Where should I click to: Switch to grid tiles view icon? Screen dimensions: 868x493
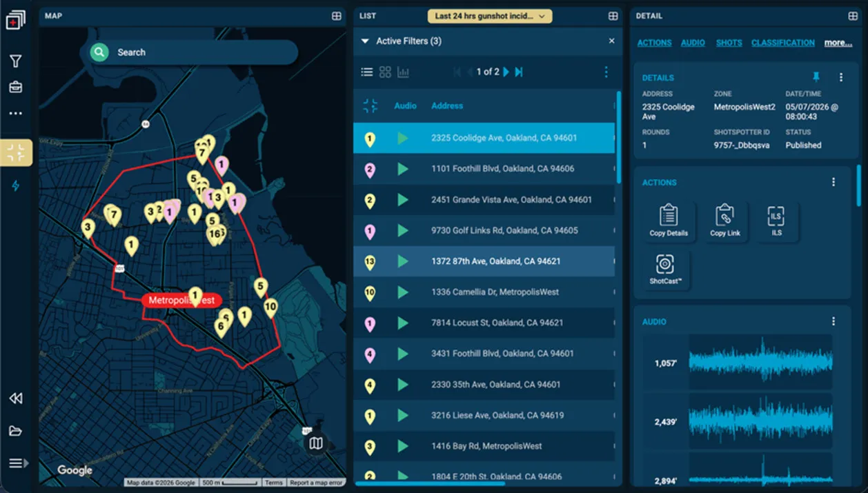[385, 72]
